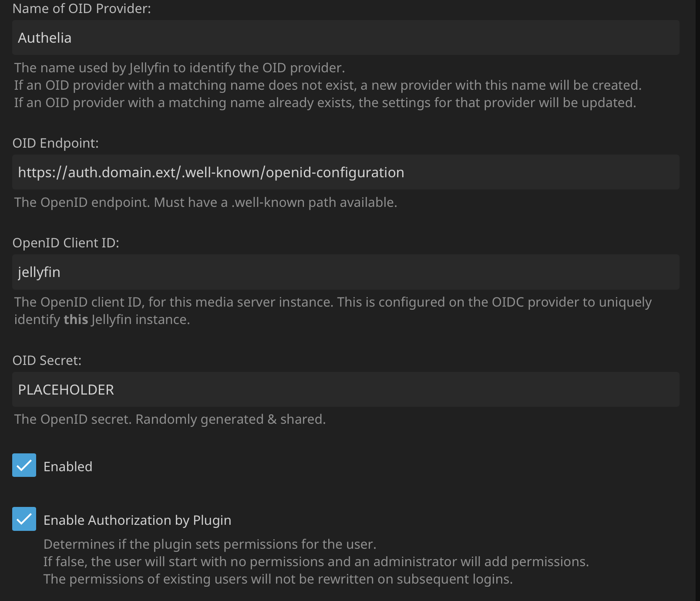Click the OpenID Client ID heading
The width and height of the screenshot is (700, 601).
coord(66,243)
